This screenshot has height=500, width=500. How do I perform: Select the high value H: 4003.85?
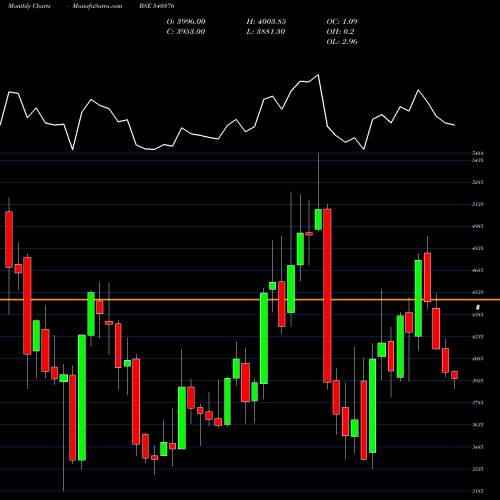tap(266, 22)
